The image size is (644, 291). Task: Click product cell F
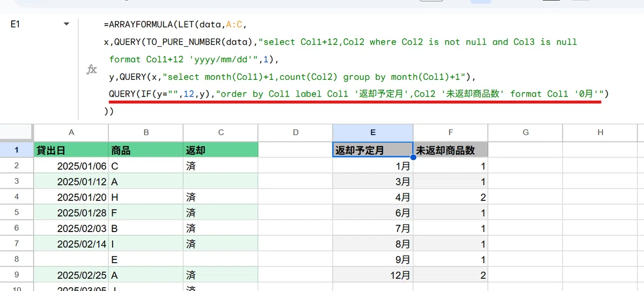tap(145, 212)
